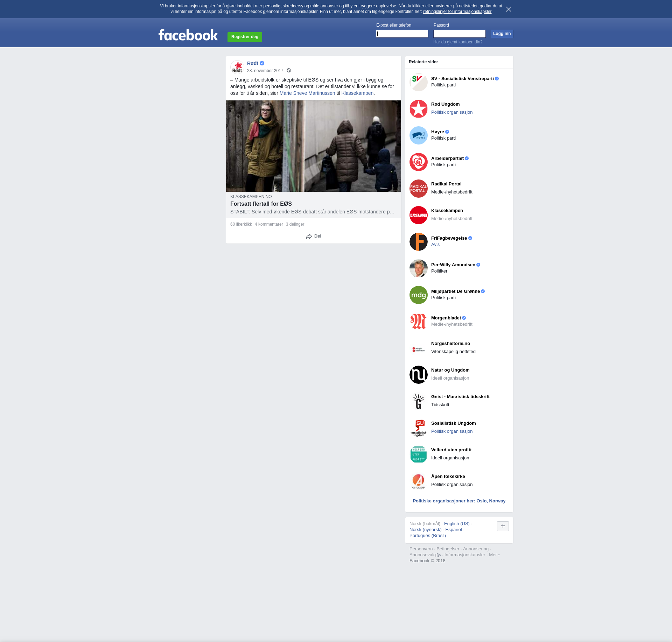Open the 4 kommentarer link
This screenshot has height=642, width=672.
click(x=269, y=224)
